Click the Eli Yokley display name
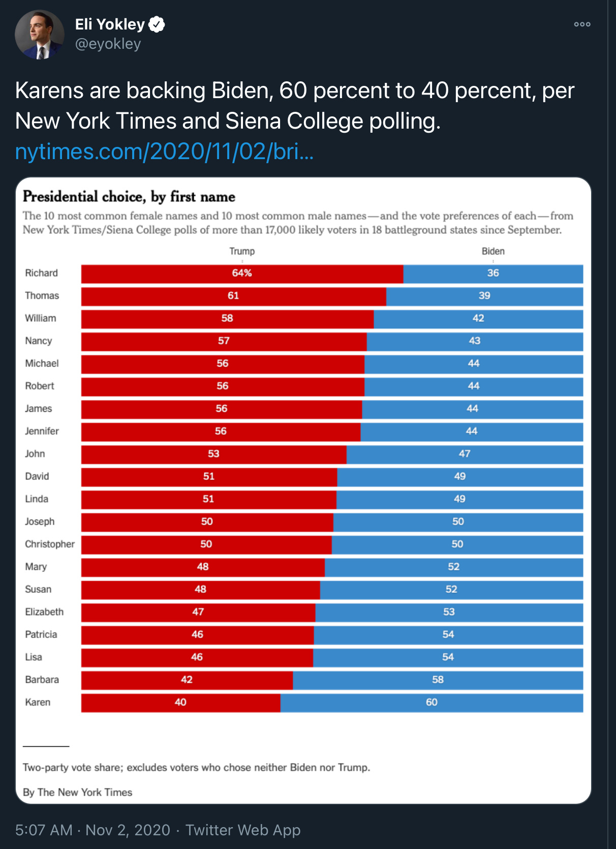This screenshot has height=849, width=616. click(110, 24)
